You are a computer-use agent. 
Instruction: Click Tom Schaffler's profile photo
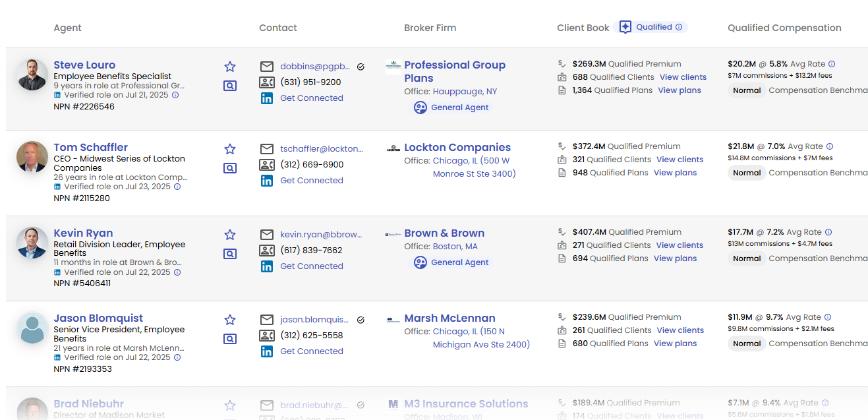32,157
